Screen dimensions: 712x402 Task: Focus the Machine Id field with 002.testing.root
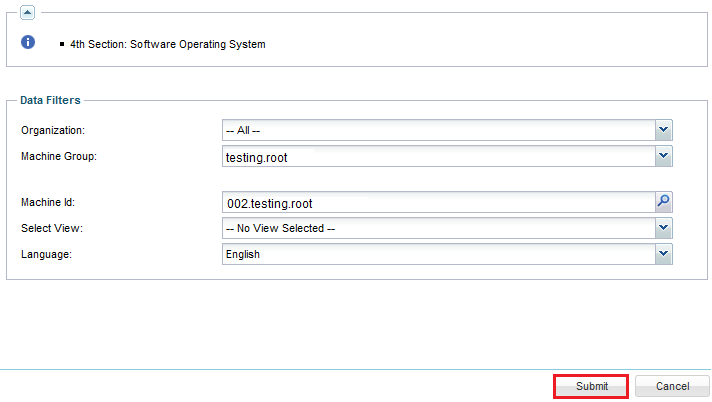point(438,202)
